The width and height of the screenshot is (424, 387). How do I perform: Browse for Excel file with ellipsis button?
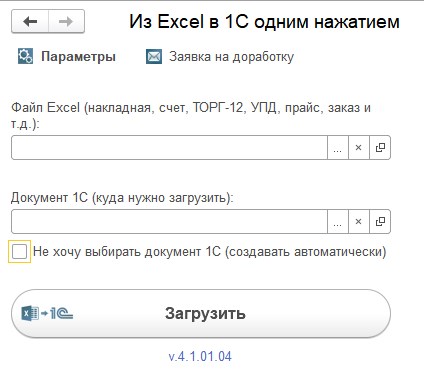[x=338, y=147]
